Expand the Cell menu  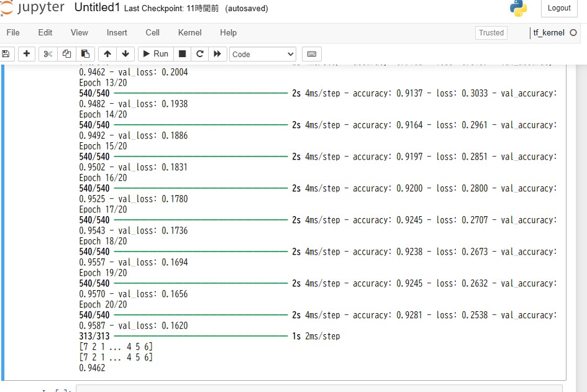(x=152, y=32)
